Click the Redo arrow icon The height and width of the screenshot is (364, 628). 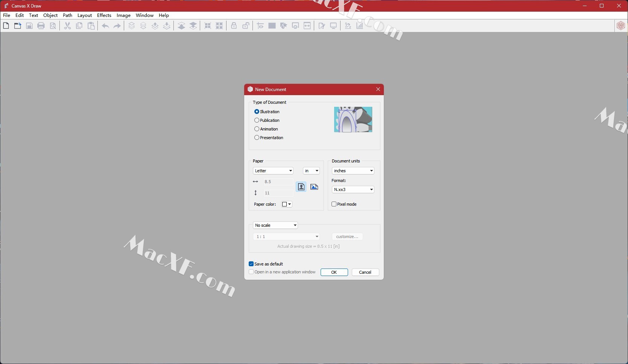tap(117, 26)
